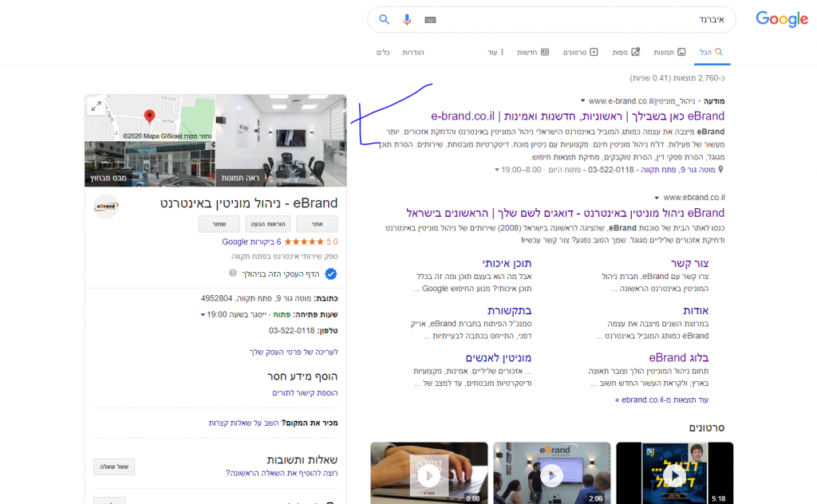This screenshot has height=504, width=817.
Task: Click the panel address text 'מוטה גור 9, פתח תקווה, 4952804'
Action: (x=256, y=298)
